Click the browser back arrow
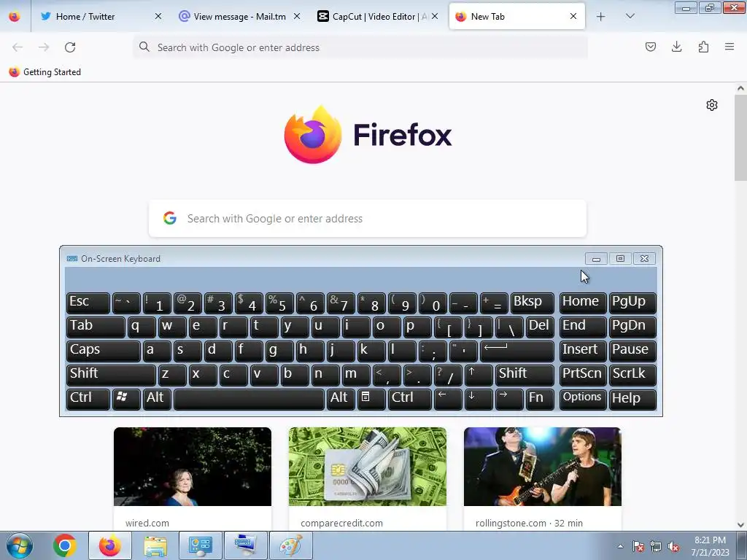 (18, 47)
